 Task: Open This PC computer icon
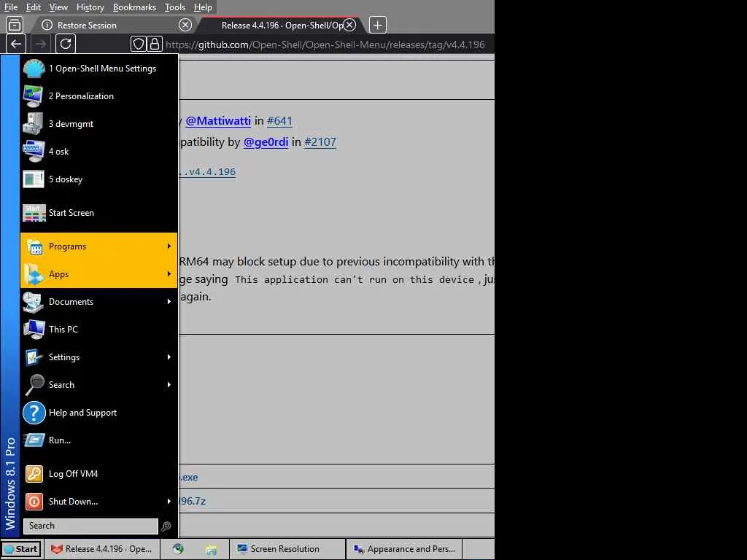[34, 330]
